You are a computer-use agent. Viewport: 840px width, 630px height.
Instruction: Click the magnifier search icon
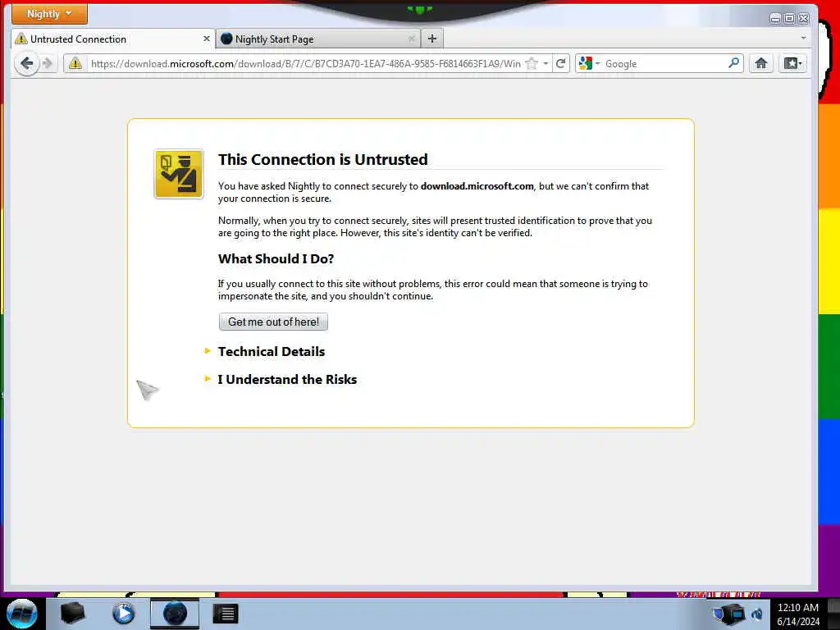tap(734, 63)
